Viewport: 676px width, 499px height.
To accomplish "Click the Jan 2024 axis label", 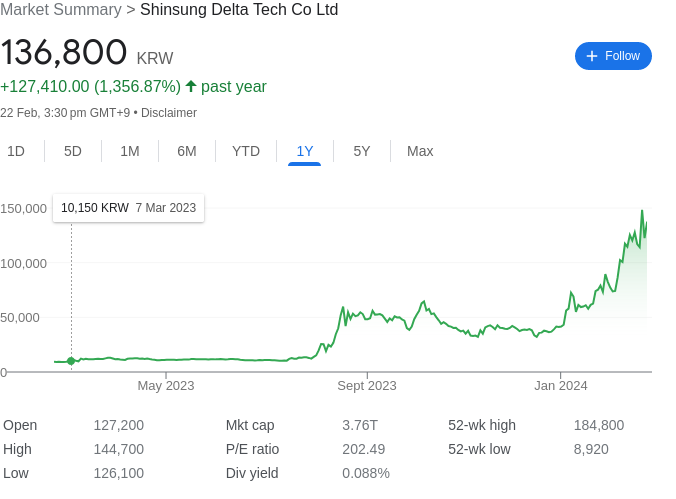I will coord(561,386).
